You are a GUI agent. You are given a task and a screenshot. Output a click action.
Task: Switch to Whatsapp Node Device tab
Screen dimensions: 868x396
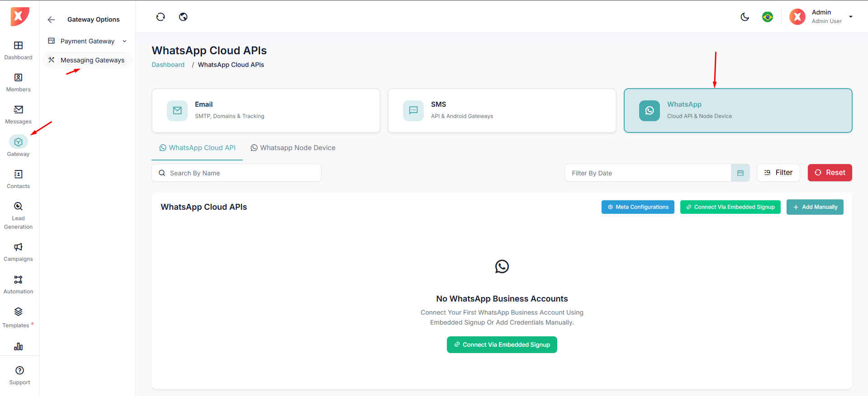click(x=293, y=148)
